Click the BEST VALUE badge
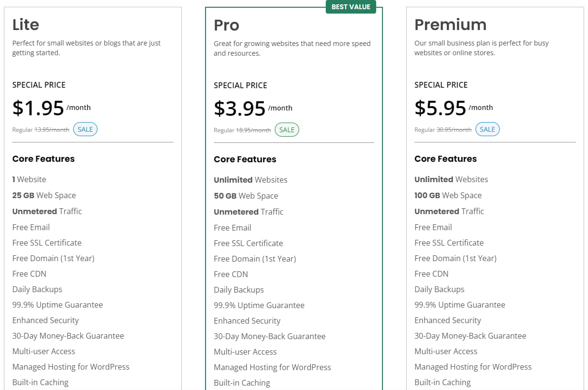Image resolution: width=588 pixels, height=390 pixels. tap(350, 7)
